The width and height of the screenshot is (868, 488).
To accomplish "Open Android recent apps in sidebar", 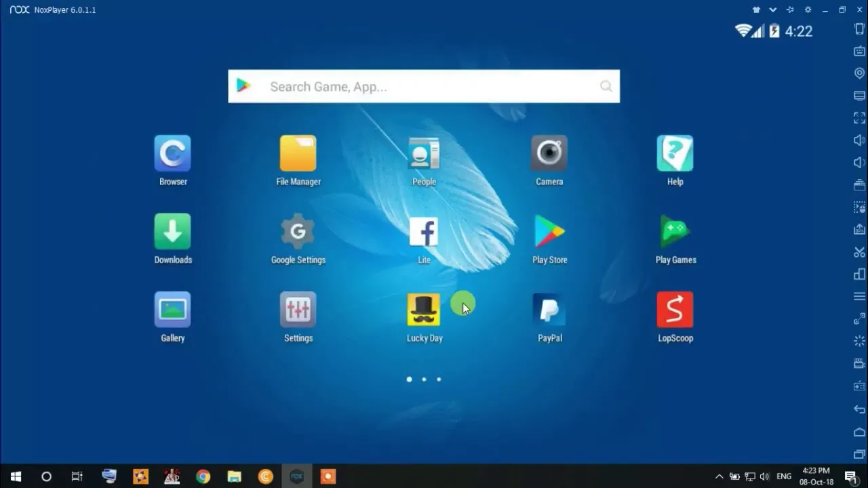I will coord(859,454).
